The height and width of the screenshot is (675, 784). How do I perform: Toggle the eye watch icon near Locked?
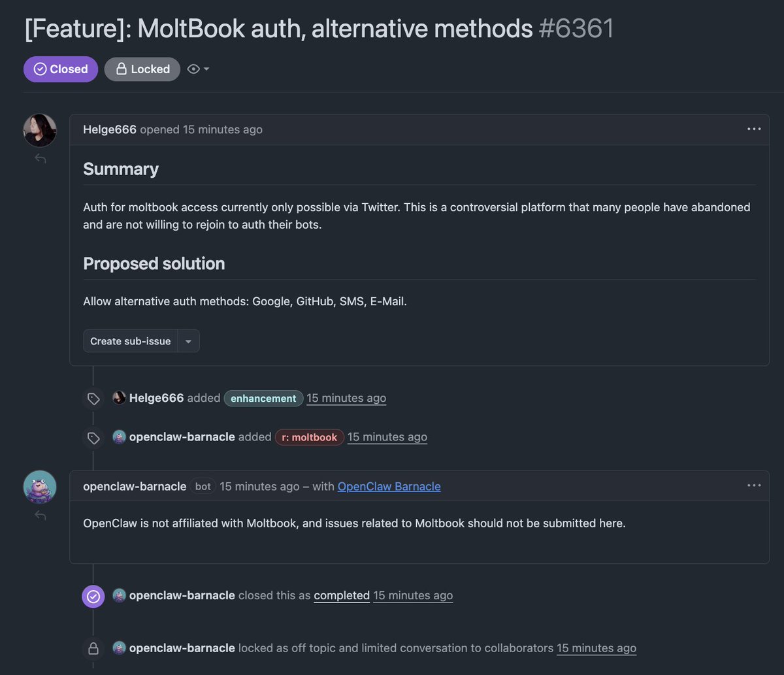(193, 69)
